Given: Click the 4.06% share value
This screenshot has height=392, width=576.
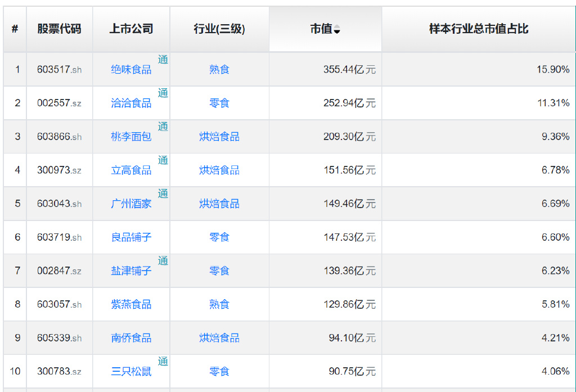Looking at the screenshot, I should coord(555,371).
